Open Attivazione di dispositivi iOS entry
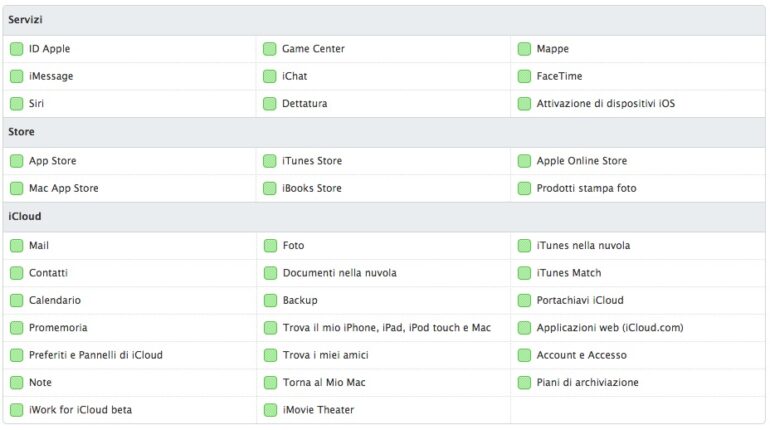 (x=605, y=104)
